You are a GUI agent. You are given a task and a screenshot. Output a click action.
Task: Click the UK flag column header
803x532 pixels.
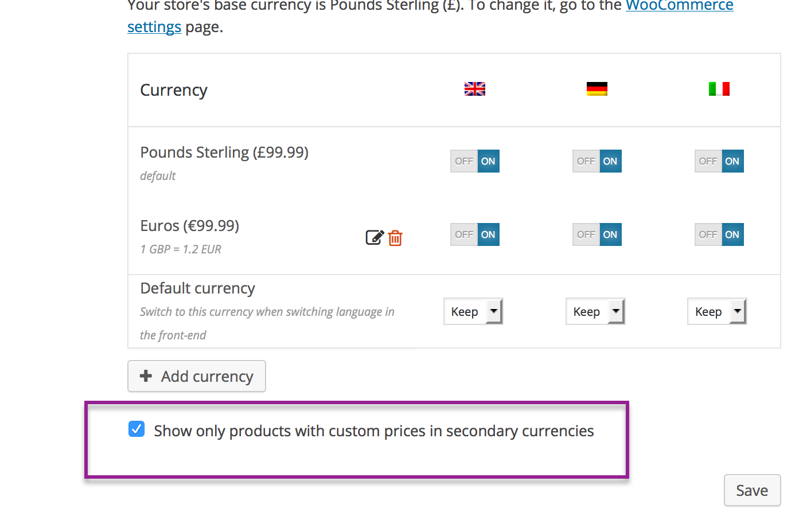[474, 89]
